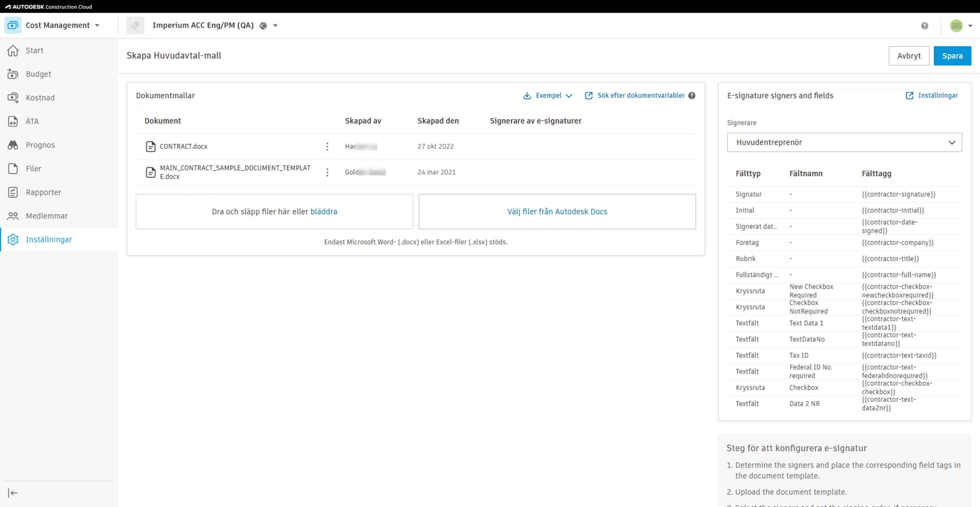980x507 pixels.
Task: Open Rapporter in the sidebar
Action: [x=43, y=192]
